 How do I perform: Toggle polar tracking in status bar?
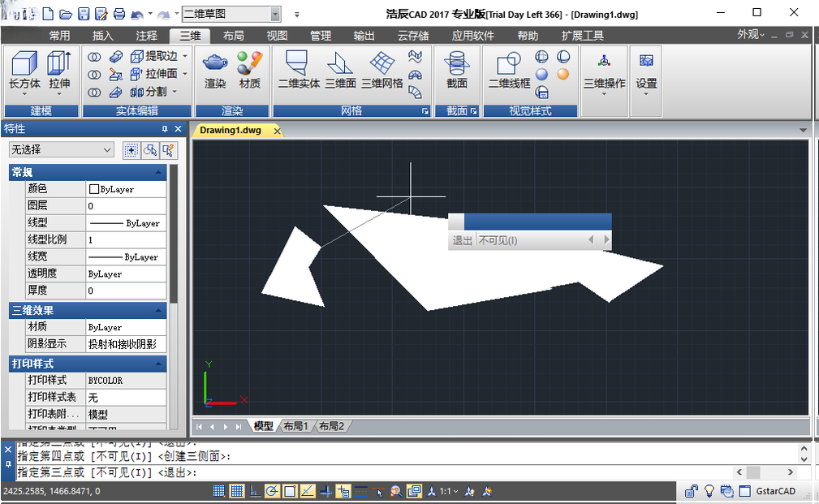272,491
